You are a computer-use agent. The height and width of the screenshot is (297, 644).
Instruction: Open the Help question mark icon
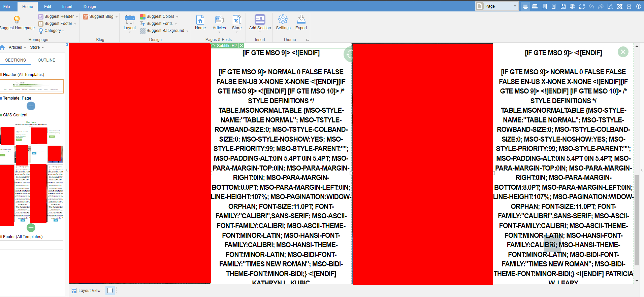[638, 6]
